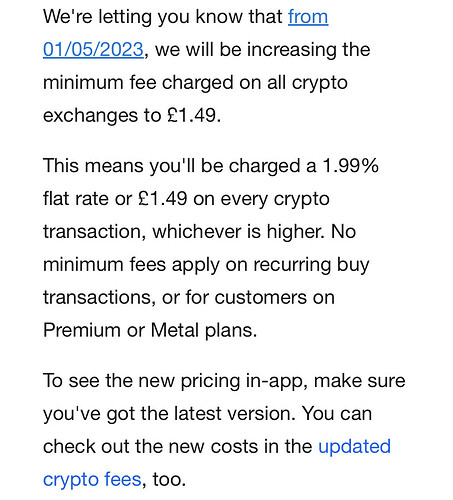Viewport: 453px width, 500px height.
Task: Click the "recurring buy" words
Action: coord(311,265)
